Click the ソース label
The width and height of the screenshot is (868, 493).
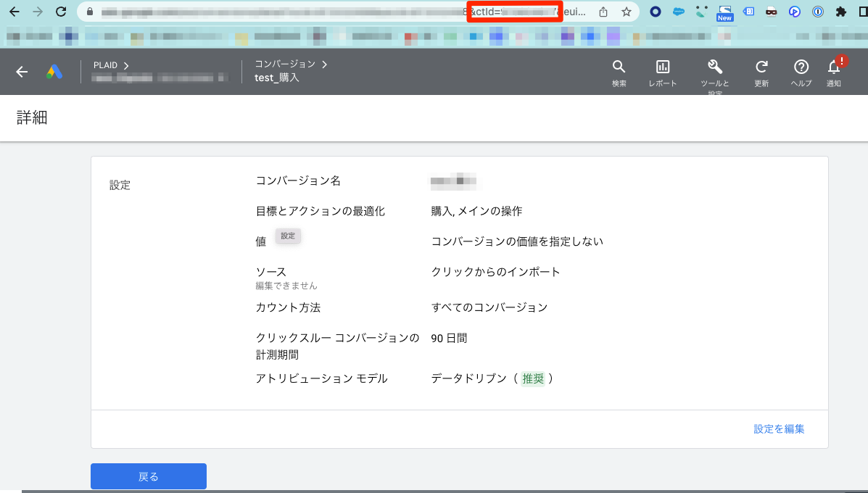(x=270, y=272)
